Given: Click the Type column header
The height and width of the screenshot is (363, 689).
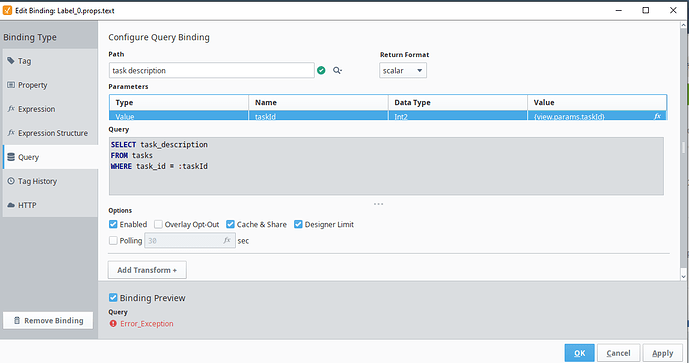Looking at the screenshot, I should (x=179, y=102).
